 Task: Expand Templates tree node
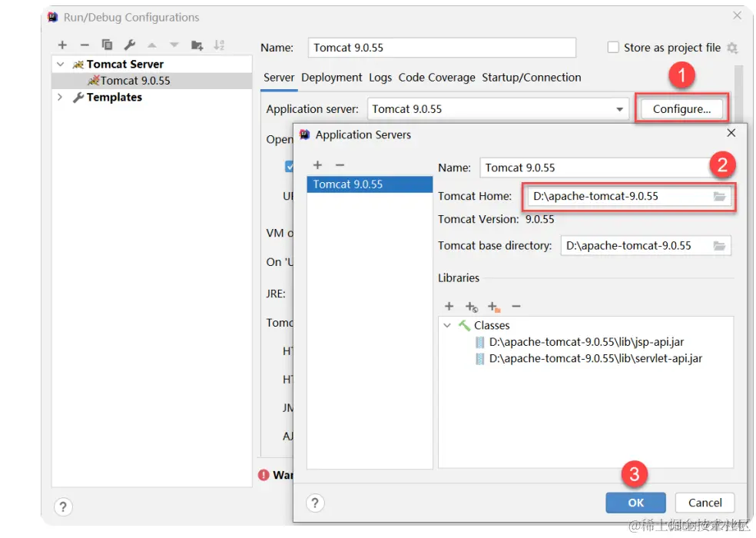click(60, 97)
